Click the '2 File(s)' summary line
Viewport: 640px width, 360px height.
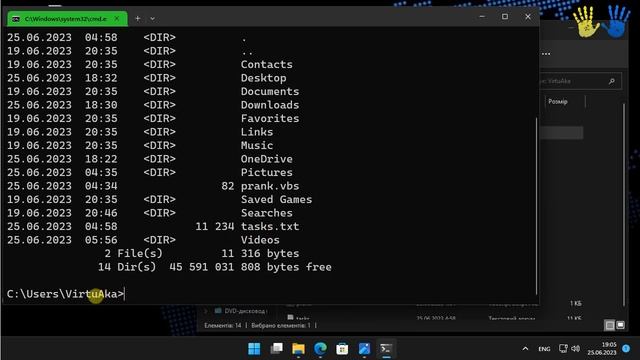202,253
